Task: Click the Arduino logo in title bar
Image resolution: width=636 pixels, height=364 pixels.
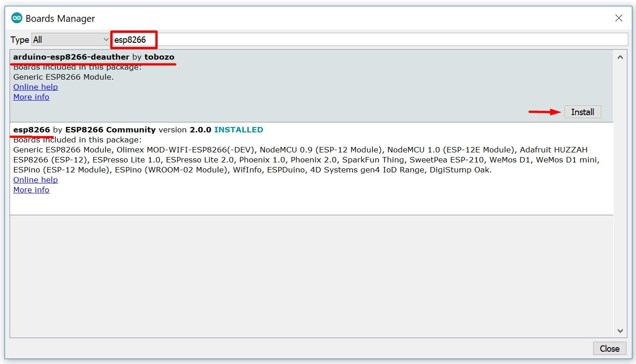Action: [x=17, y=18]
